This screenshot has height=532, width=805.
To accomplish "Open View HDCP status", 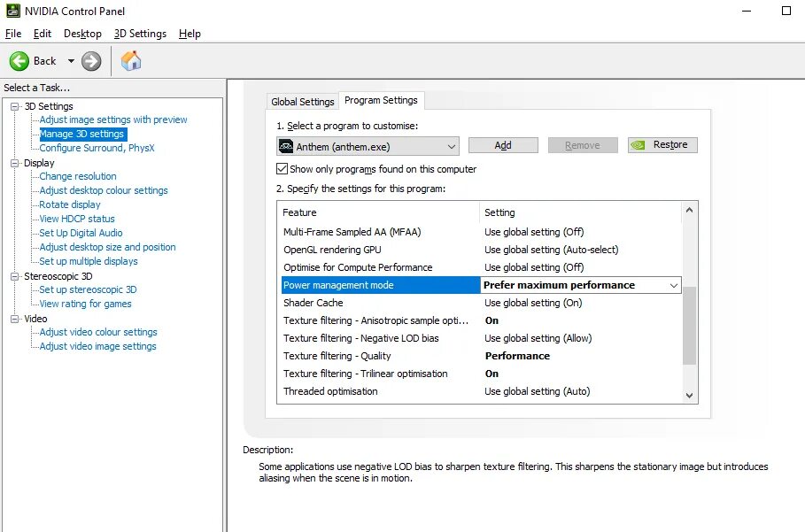I will (76, 219).
